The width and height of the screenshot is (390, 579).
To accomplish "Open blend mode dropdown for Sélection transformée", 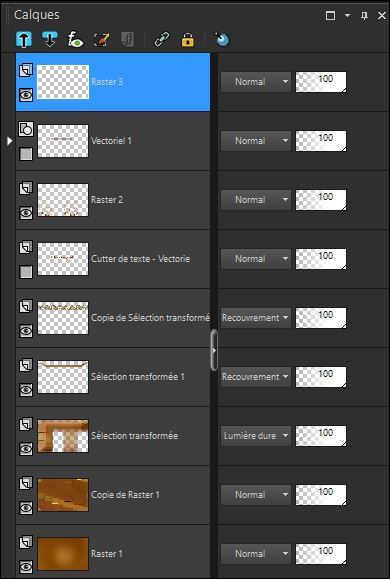I will tap(256, 436).
